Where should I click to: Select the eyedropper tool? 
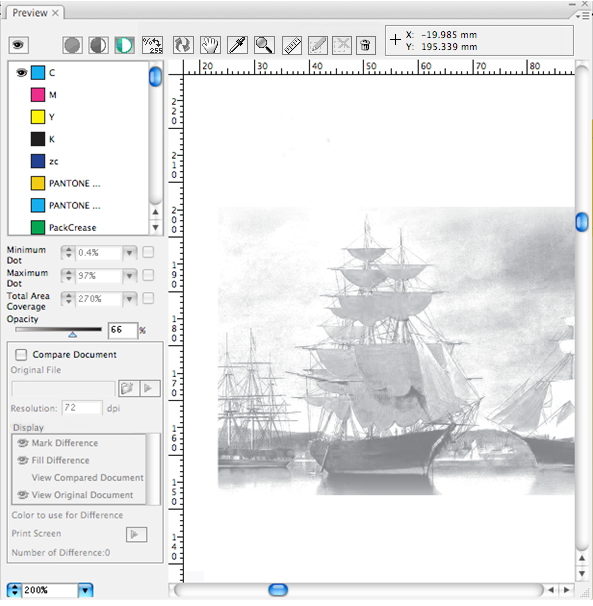tap(237, 45)
